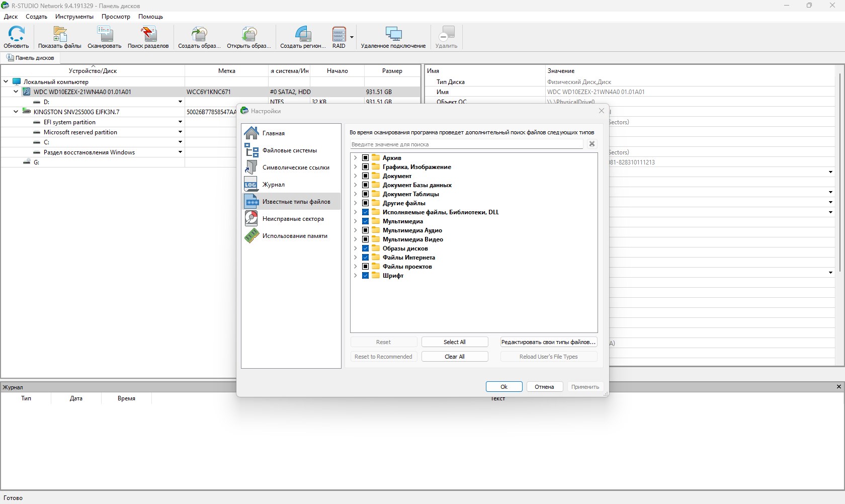Click Панель дисков tab icon
The image size is (845, 504).
pyautogui.click(x=10, y=58)
